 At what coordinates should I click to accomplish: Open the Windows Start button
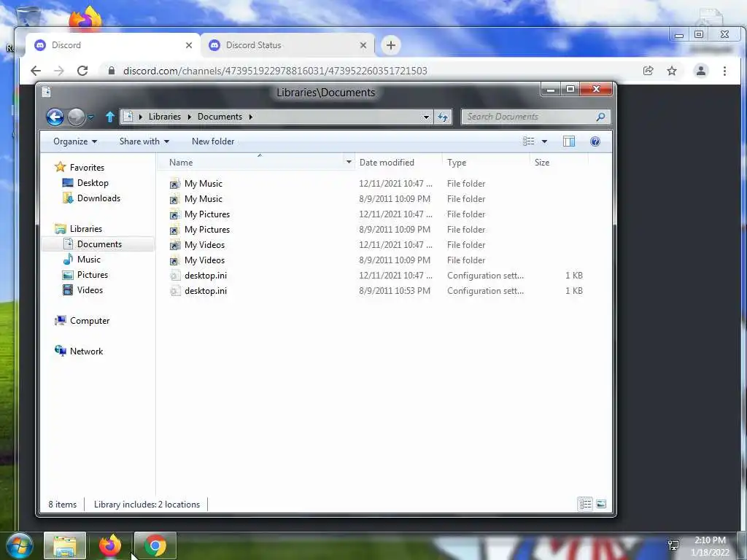click(x=20, y=545)
